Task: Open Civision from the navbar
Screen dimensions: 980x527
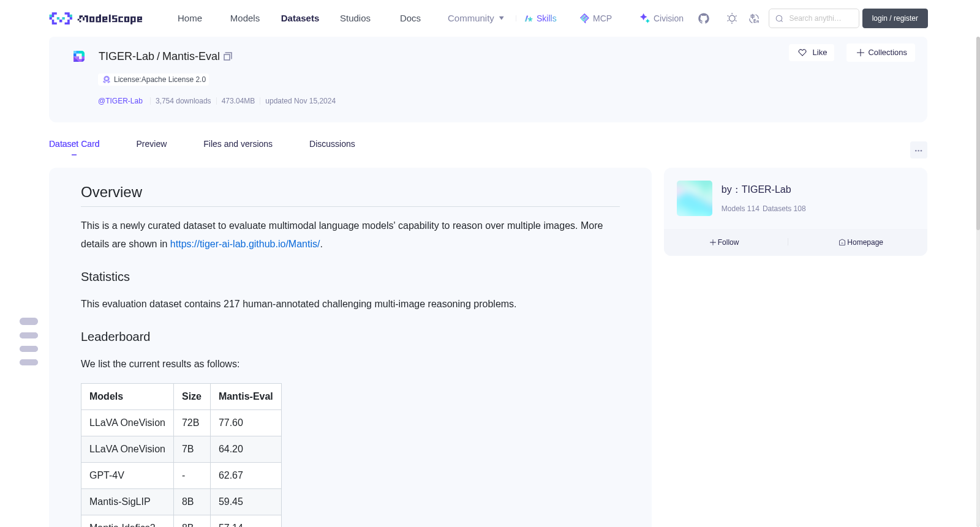Action: [x=661, y=18]
